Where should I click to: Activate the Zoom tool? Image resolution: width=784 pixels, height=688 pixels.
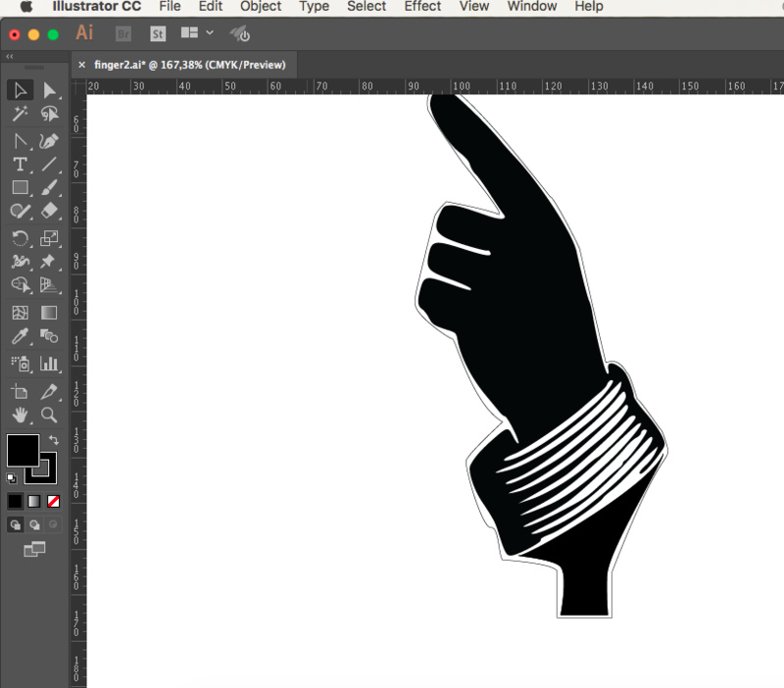point(49,415)
